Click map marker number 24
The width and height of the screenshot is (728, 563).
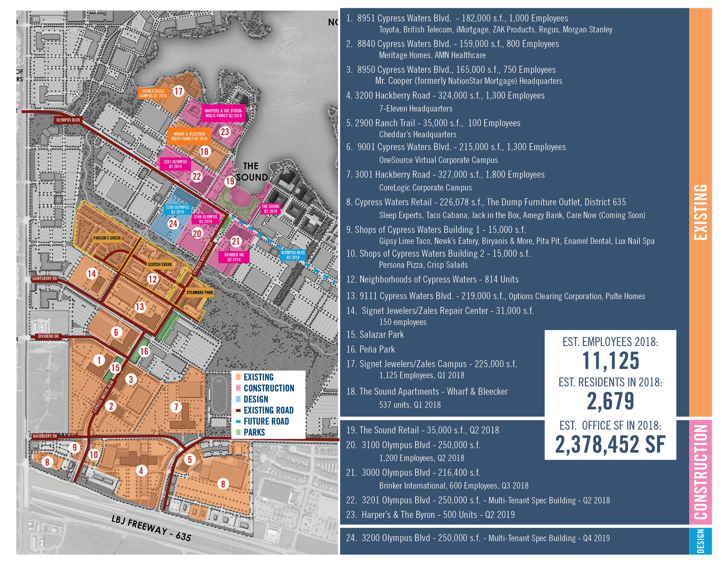click(173, 224)
